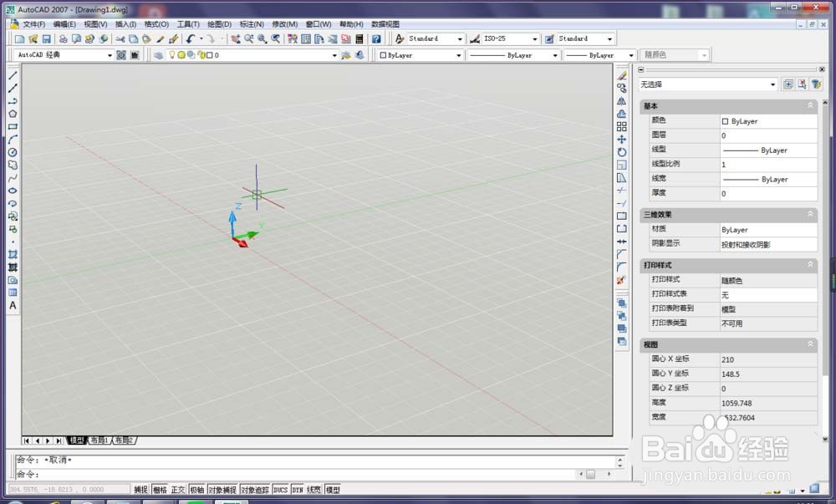Click the Save floppy disk icon

point(46,39)
